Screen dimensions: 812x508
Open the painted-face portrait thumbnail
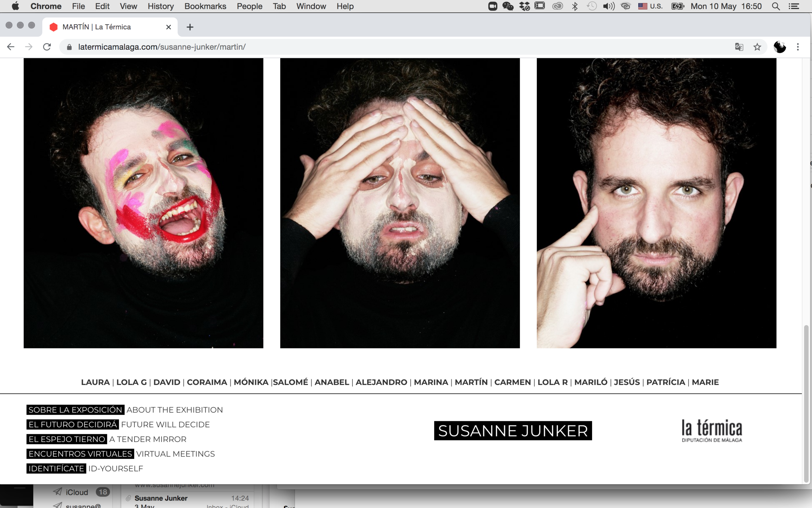143,203
